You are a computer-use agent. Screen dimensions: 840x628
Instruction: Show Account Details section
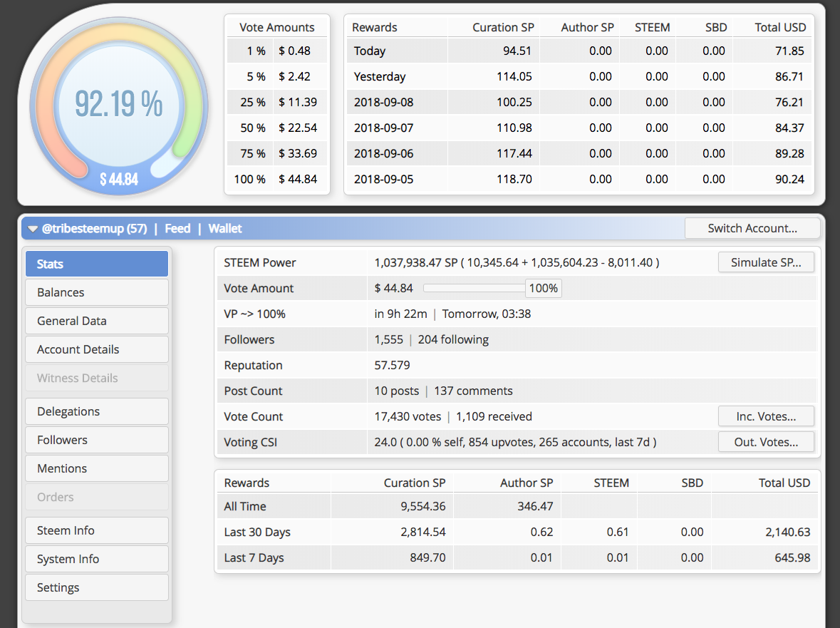pos(97,349)
